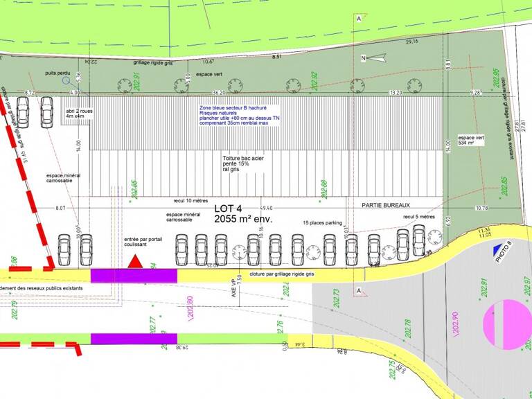Screen dimensions: 532x399
Task: Click the espace vert 534 m² label
Action: (x=471, y=141)
